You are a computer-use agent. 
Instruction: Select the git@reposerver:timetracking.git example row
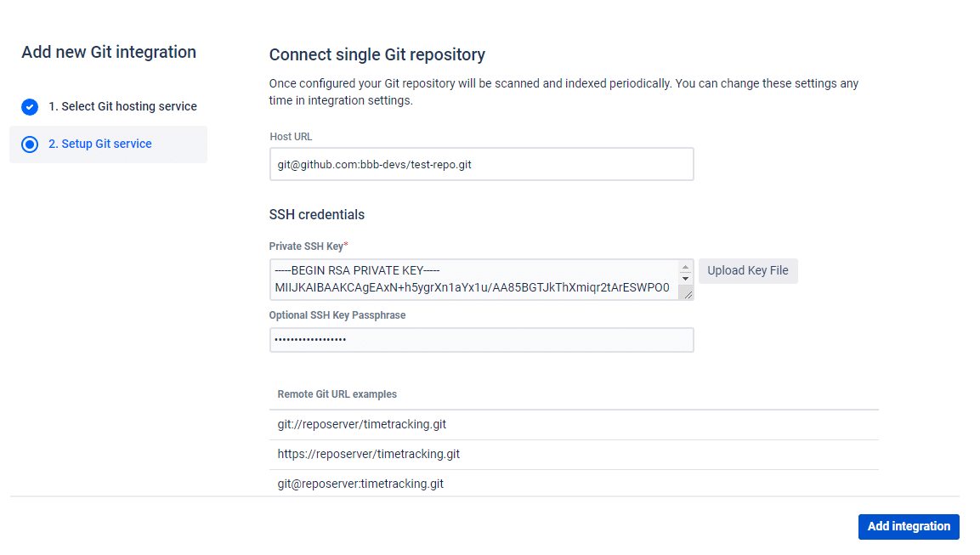[360, 484]
